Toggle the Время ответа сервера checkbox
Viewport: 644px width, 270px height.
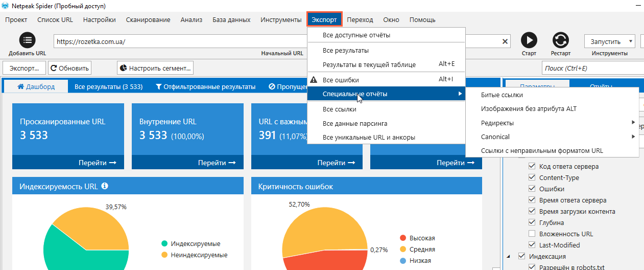[x=532, y=200]
